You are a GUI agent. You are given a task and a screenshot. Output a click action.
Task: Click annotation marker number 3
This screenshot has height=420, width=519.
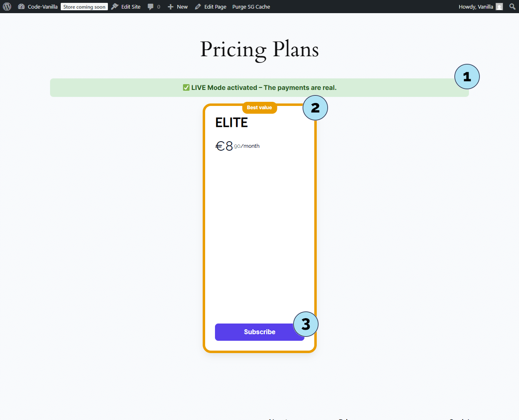[x=306, y=324]
